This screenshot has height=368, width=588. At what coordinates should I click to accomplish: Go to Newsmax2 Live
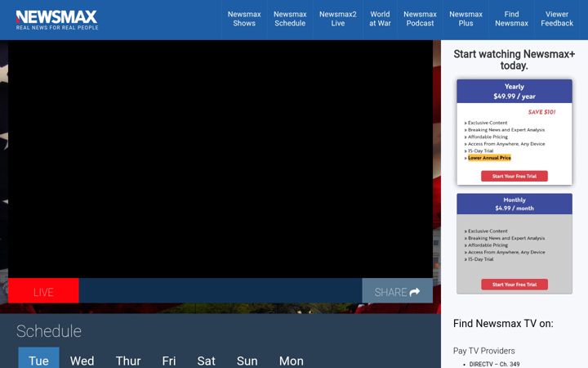pyautogui.click(x=337, y=19)
